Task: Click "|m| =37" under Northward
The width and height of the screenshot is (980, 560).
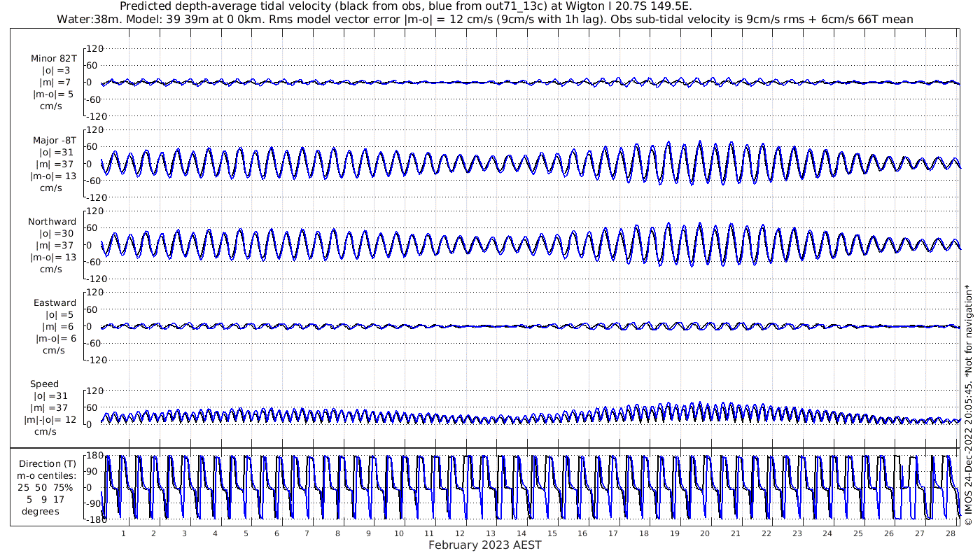Action: 55,246
